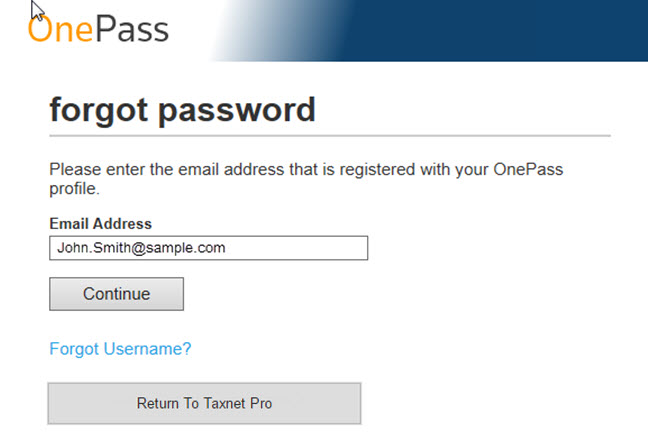The width and height of the screenshot is (657, 440).
Task: Open the Forgot Username? link
Action: click(x=120, y=349)
